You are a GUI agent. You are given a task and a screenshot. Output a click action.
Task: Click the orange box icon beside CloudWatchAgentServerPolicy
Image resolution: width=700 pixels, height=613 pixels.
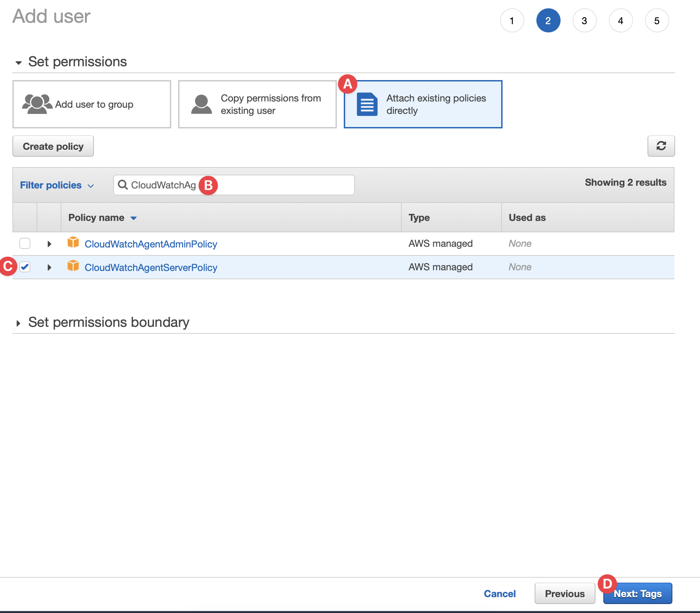73,266
